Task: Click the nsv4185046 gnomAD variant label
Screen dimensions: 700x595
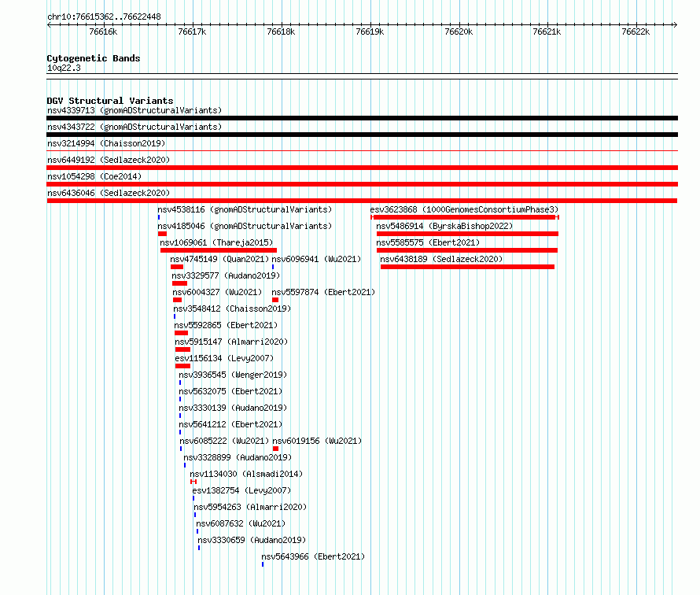Action: coord(245,226)
